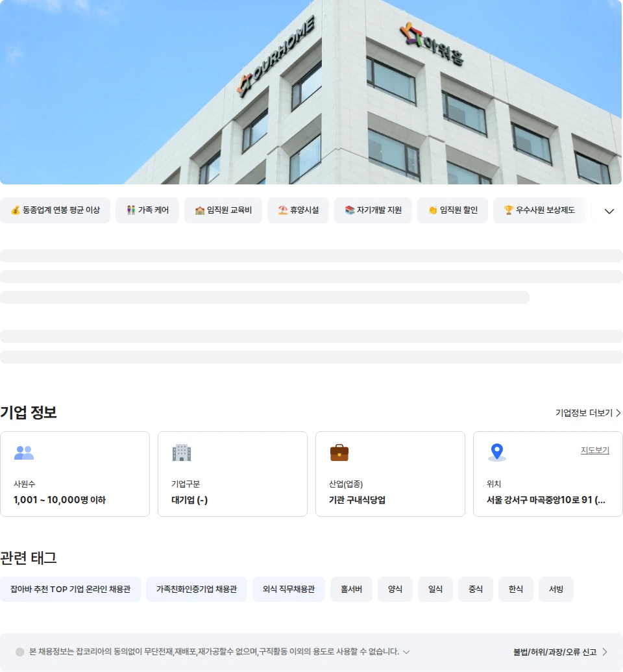Click arrow beside 불법/허위/과장/오류 신고
Screen dimensions: 623x672
point(605,652)
